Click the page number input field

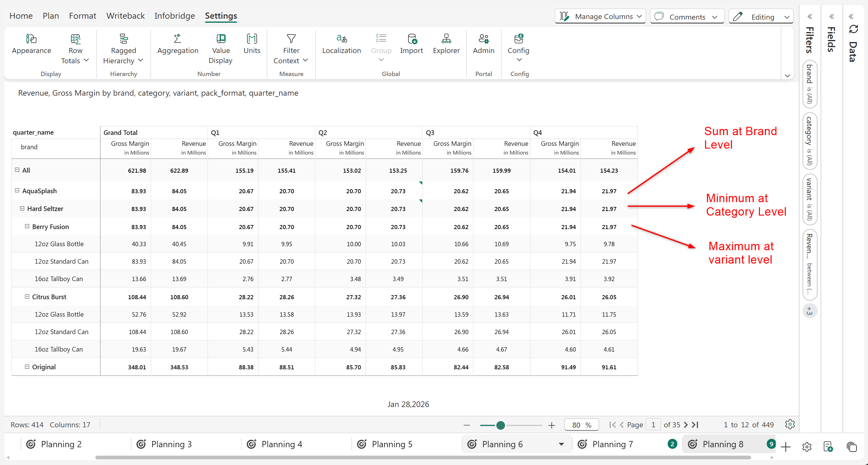coord(653,425)
